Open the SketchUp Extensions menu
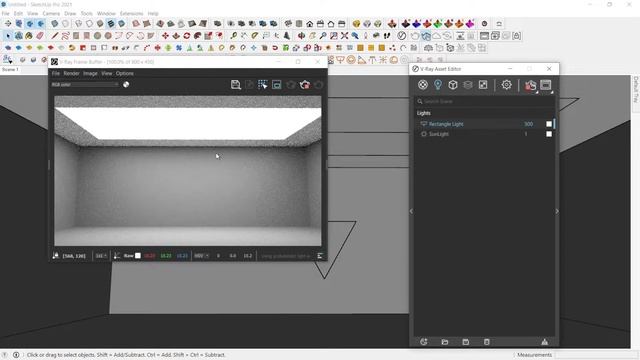Screen dimensions: 640x360 click(x=131, y=13)
